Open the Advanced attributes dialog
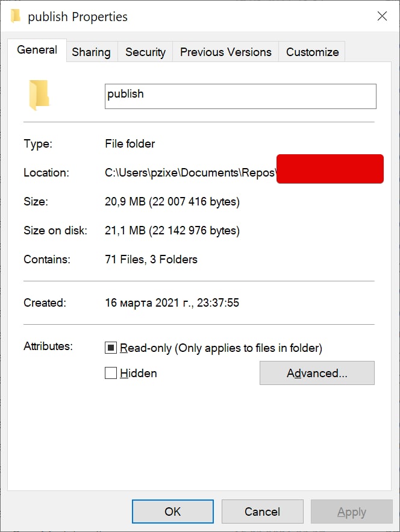This screenshot has height=532, width=400. 317,373
